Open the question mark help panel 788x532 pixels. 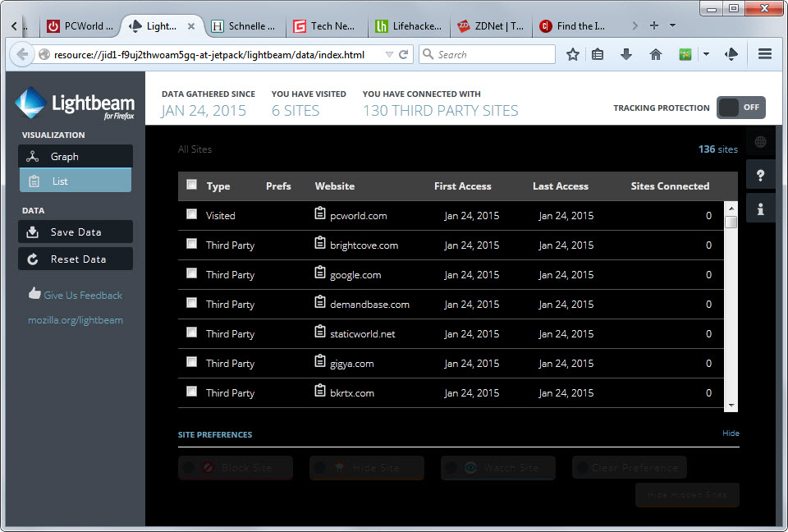(x=760, y=175)
